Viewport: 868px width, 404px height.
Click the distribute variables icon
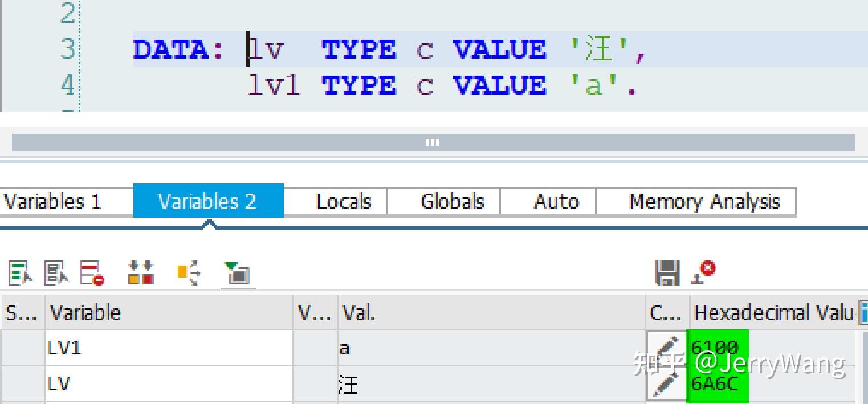point(188,272)
